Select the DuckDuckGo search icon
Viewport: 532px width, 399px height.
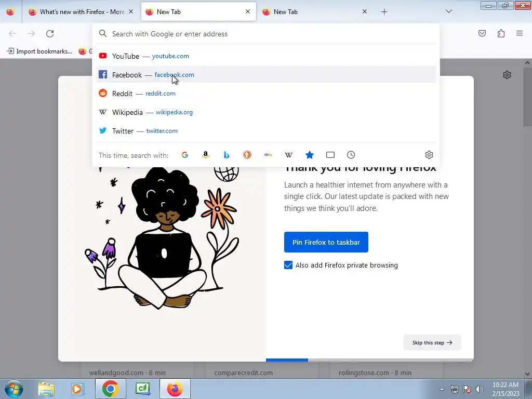click(247, 155)
